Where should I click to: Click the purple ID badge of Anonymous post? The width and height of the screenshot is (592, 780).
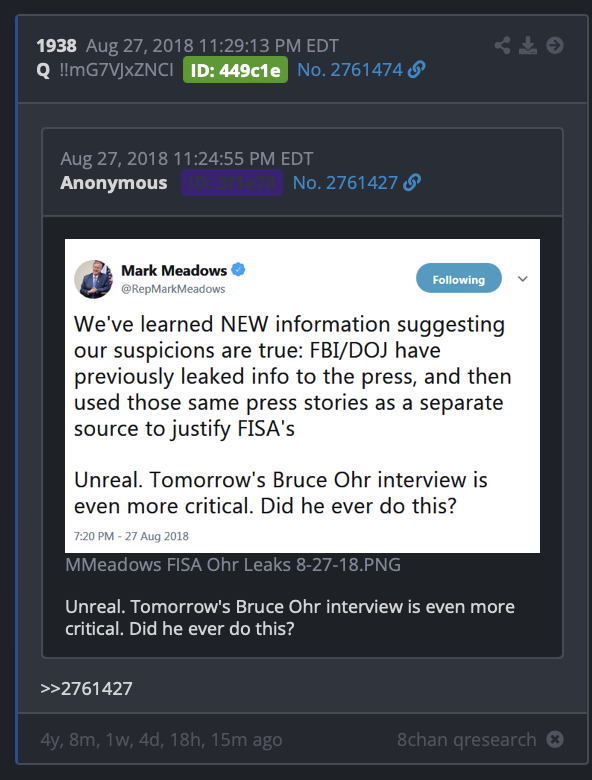tap(232, 183)
